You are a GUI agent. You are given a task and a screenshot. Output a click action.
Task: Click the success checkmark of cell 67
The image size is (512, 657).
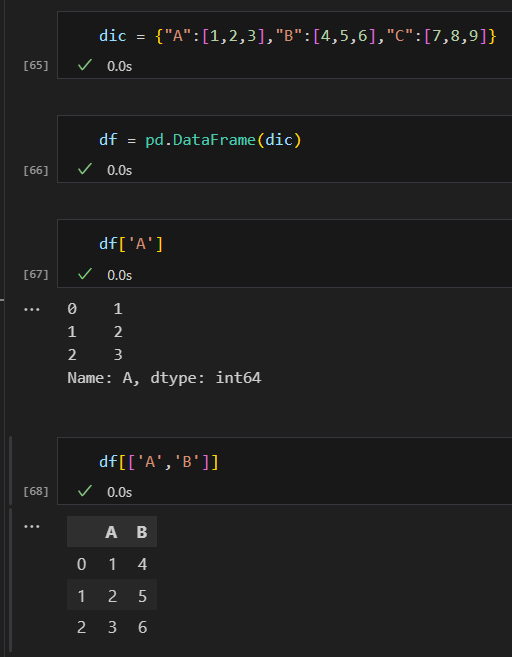[85, 274]
